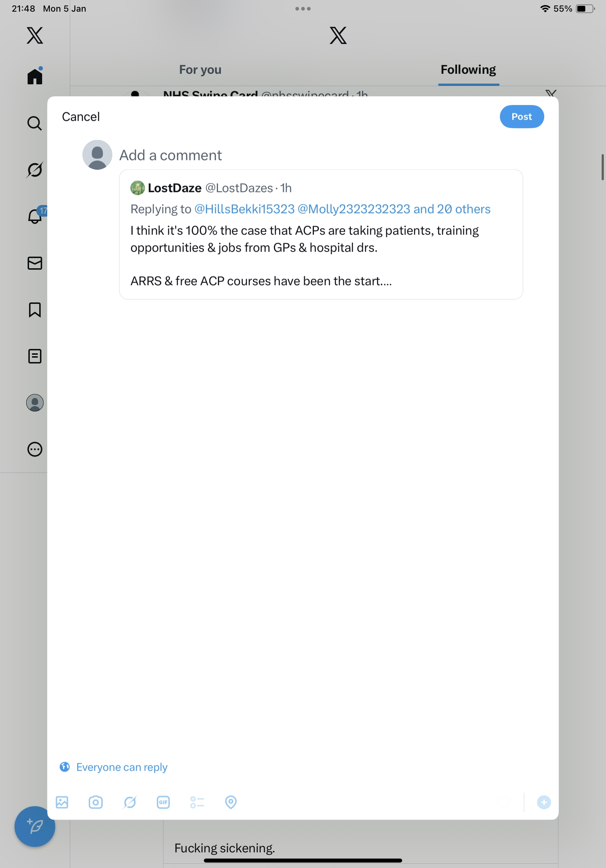Viewport: 606px width, 868px height.
Task: Add a GIF to the post
Action: point(163,802)
